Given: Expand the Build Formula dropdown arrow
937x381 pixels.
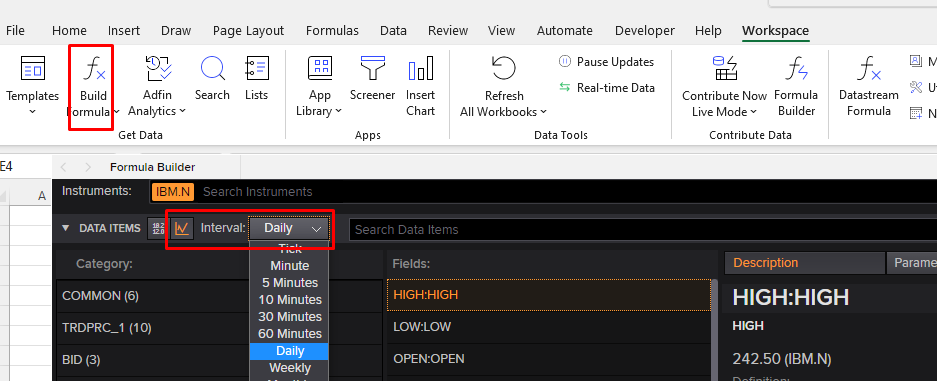Looking at the screenshot, I should click(116, 112).
